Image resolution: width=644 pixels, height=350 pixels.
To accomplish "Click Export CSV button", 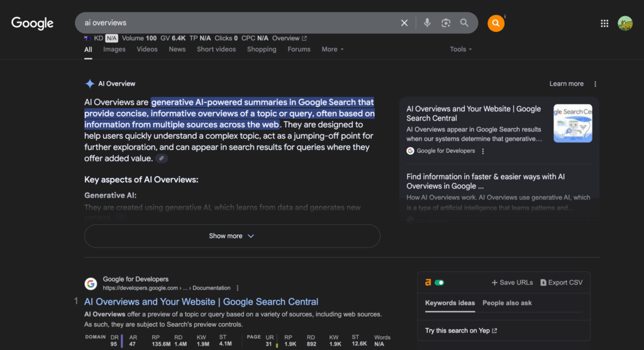I will pyautogui.click(x=561, y=282).
